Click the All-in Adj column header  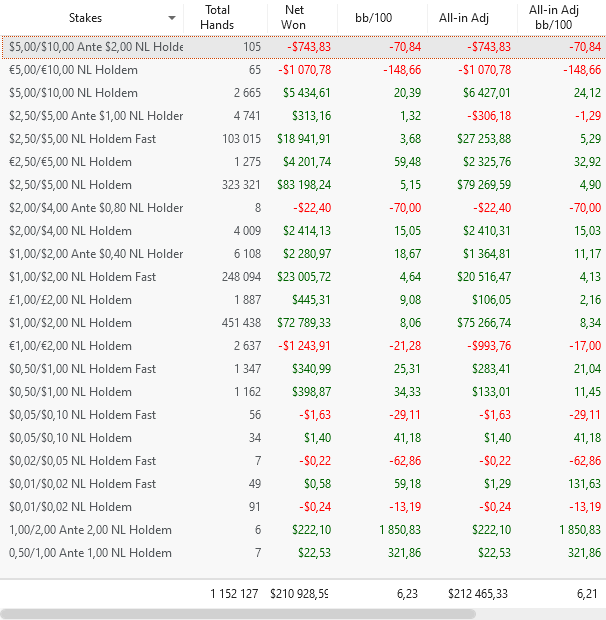click(462, 18)
